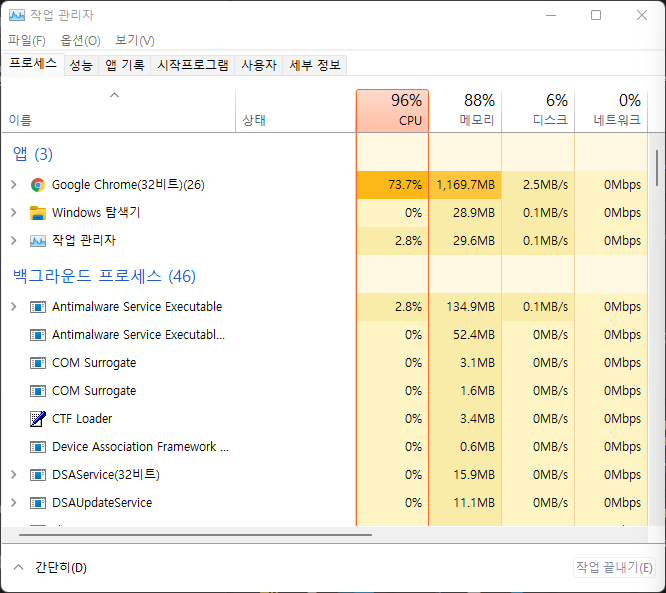Expand the Windows 탐색기 process

click(x=14, y=213)
